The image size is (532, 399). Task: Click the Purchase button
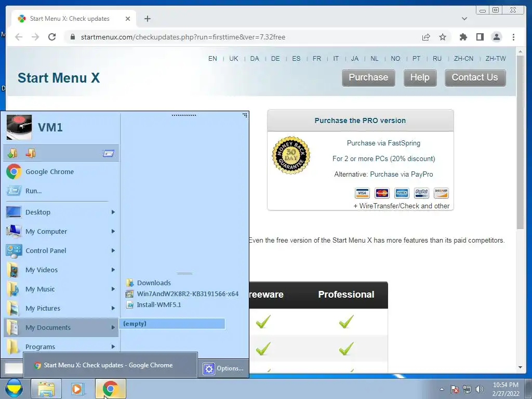coord(368,78)
